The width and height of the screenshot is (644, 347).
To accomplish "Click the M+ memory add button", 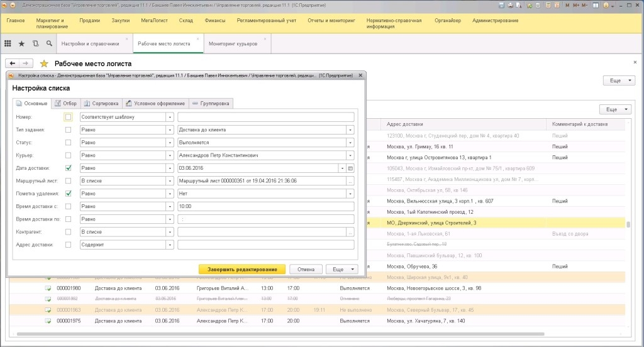I will [576, 5].
